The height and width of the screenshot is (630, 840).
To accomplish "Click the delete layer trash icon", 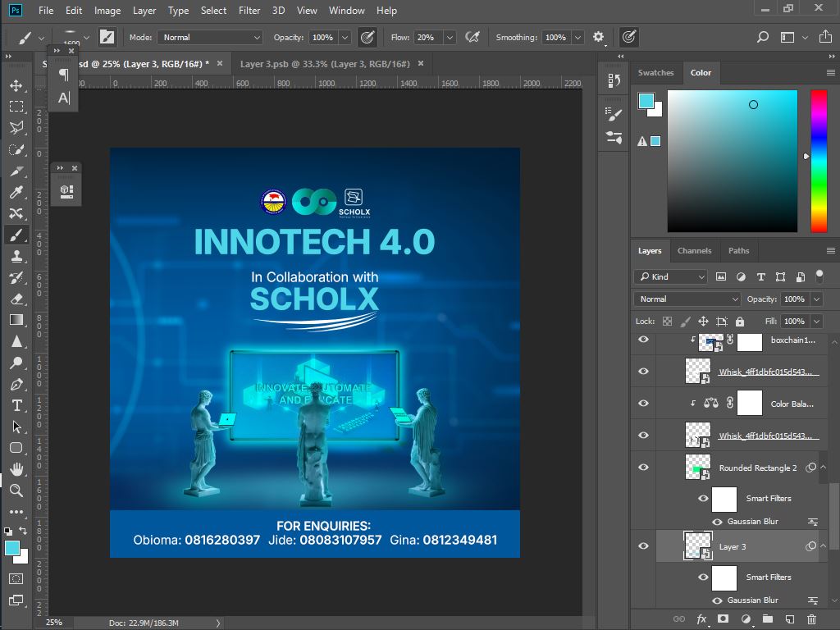I will coord(812,619).
